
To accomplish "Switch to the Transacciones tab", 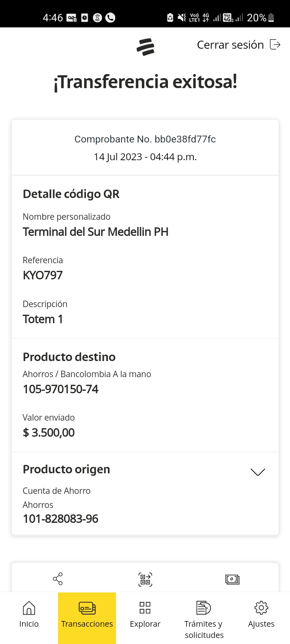I will coord(87,616).
